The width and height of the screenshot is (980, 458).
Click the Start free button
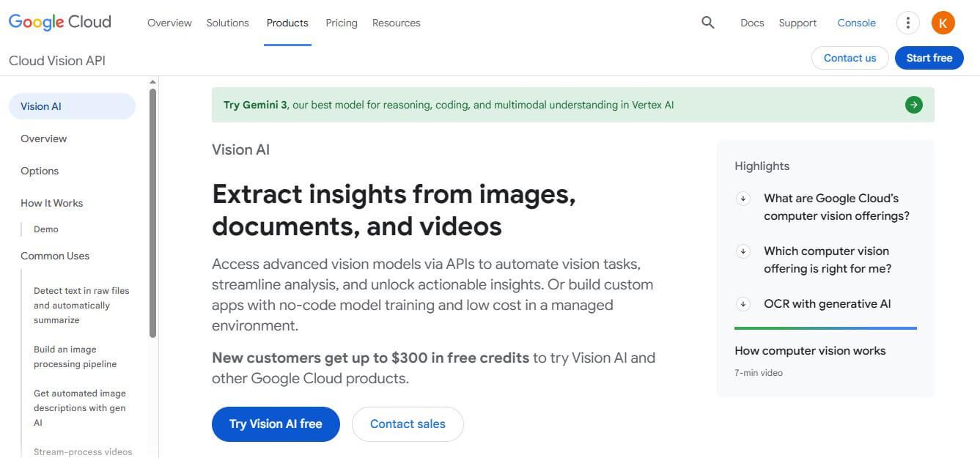point(929,57)
